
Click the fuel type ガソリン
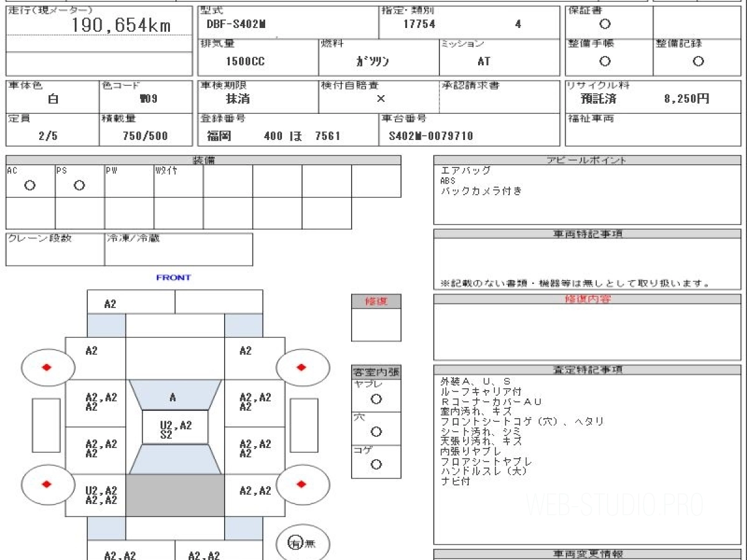[x=372, y=62]
